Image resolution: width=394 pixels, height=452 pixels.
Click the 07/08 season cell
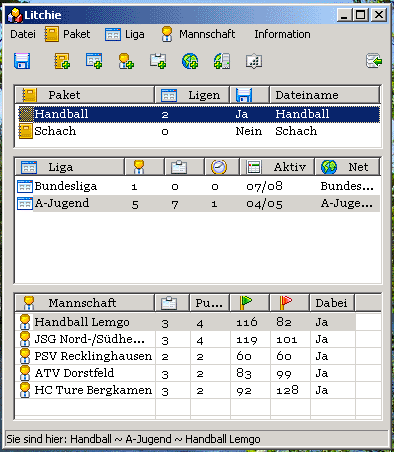[264, 186]
